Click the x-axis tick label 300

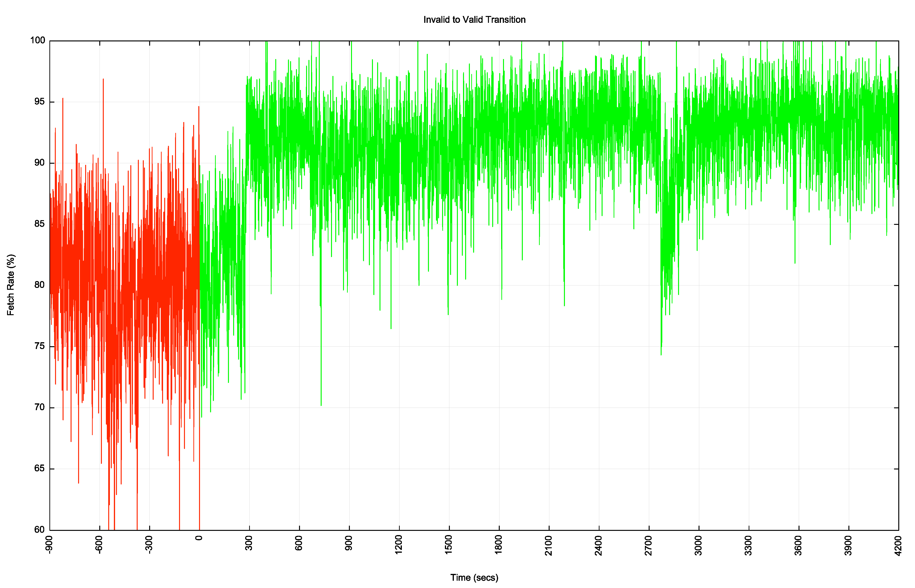(249, 543)
